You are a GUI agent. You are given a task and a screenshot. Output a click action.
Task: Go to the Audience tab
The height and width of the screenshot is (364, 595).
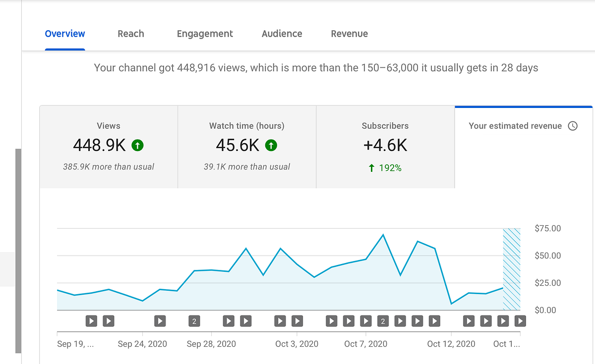(282, 34)
